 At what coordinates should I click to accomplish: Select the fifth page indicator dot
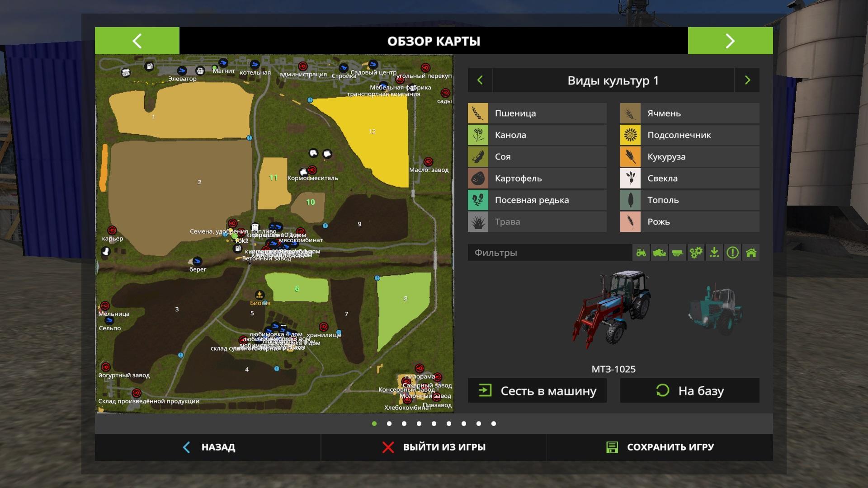(x=434, y=424)
